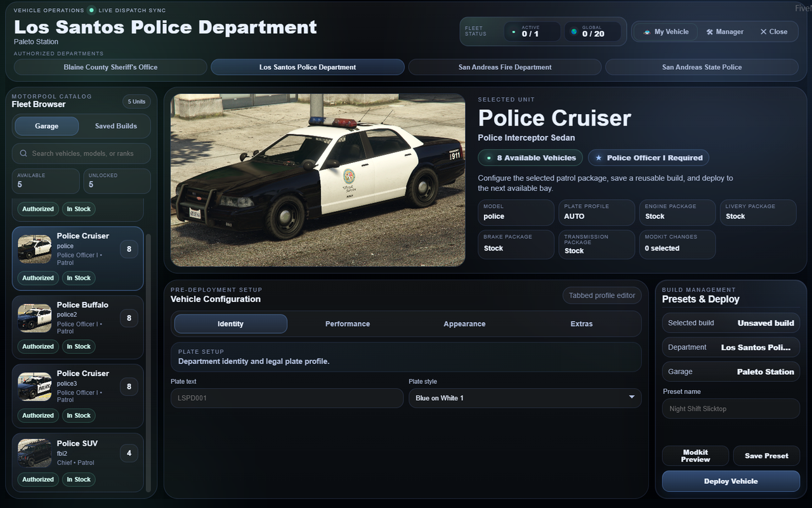The width and height of the screenshot is (812, 508).
Task: Click the police car icon beside My Vehicle
Action: (x=646, y=32)
